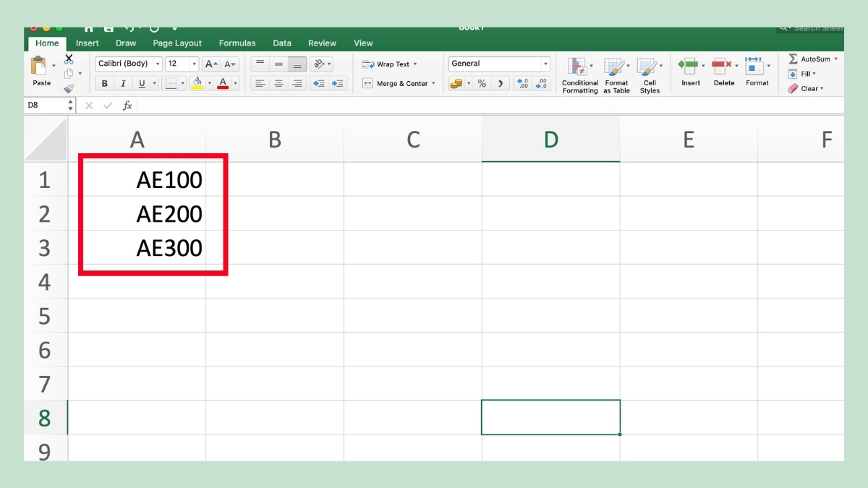Click the Increase Decimal icon
Viewport: 868px width, 488px height.
click(522, 84)
